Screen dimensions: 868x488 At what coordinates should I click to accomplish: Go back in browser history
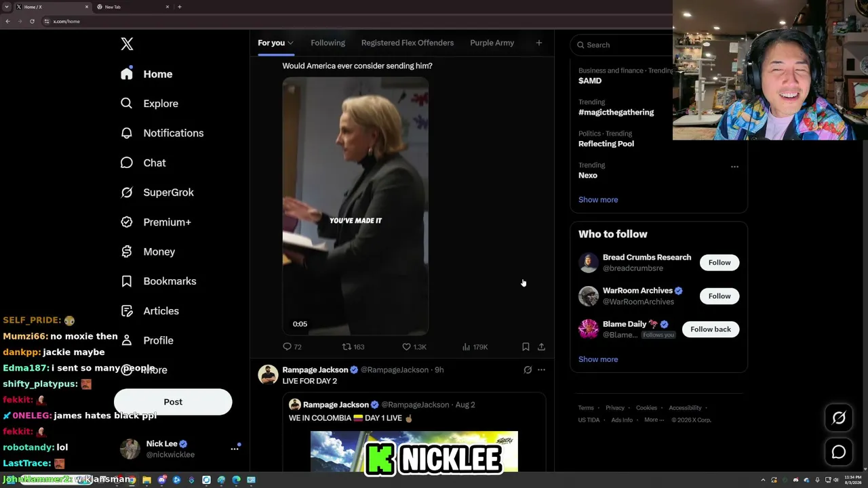click(x=7, y=21)
